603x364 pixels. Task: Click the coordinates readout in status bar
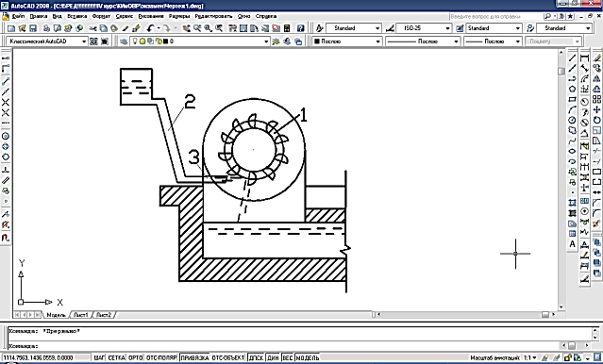(38, 357)
